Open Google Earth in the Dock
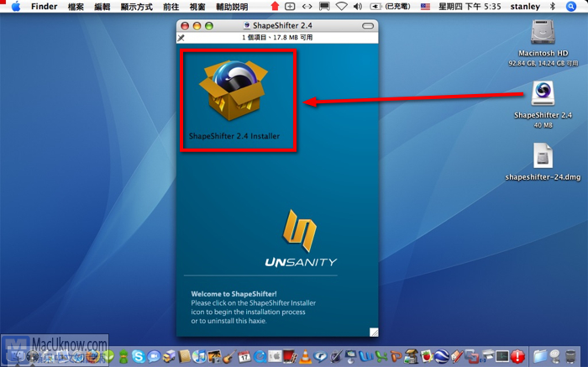This screenshot has height=367, width=588. point(442,356)
